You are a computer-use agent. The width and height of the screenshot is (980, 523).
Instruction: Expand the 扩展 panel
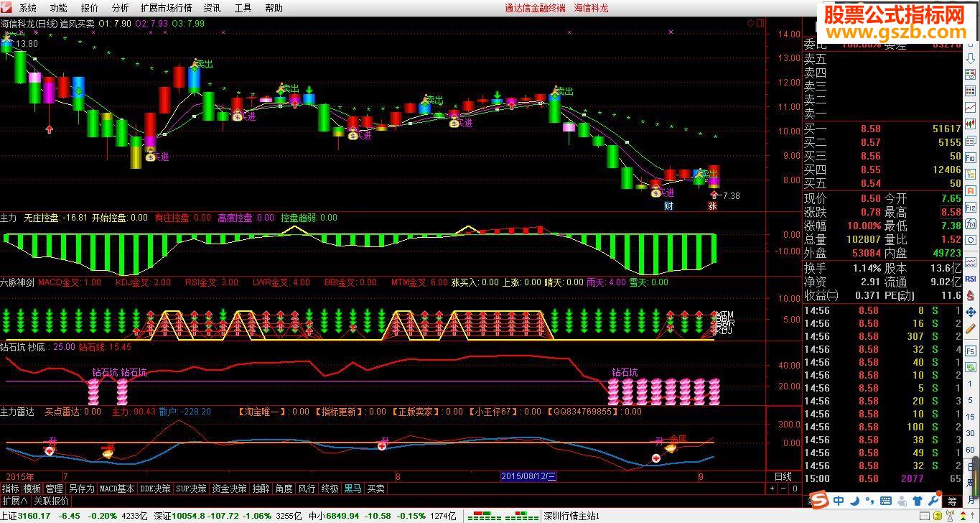14,501
